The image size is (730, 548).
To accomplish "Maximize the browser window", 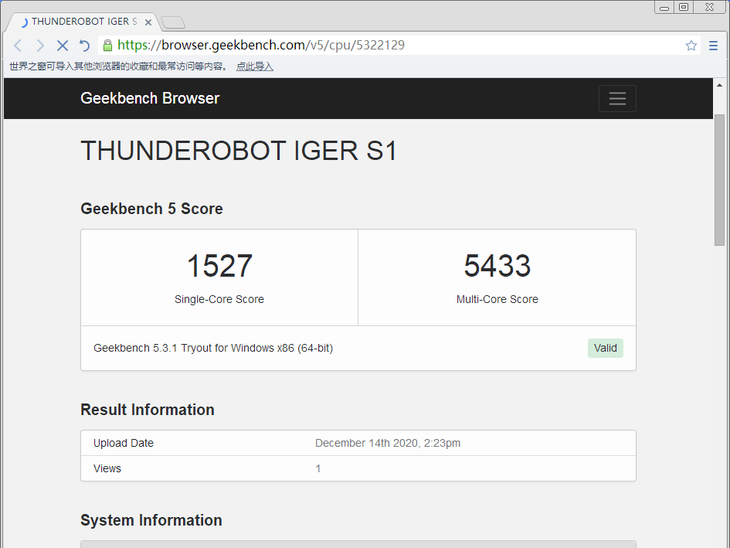I will click(684, 7).
